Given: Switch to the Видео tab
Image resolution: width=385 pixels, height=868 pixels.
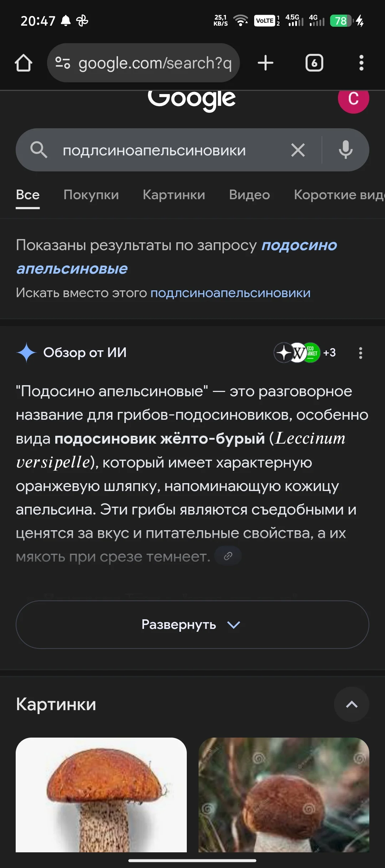Looking at the screenshot, I should pos(250,195).
